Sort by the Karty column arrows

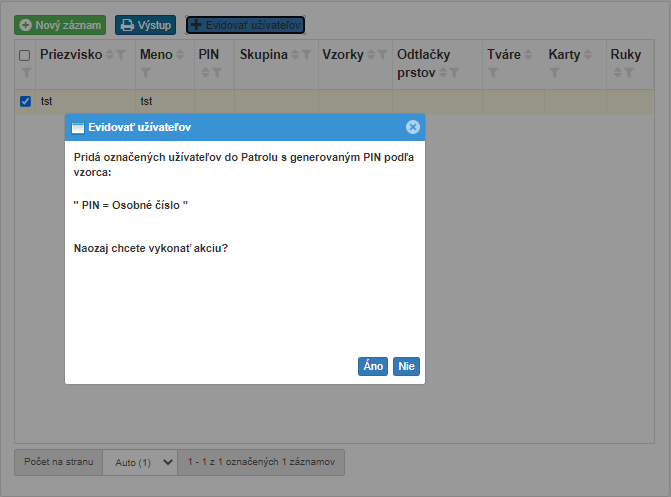pos(588,54)
